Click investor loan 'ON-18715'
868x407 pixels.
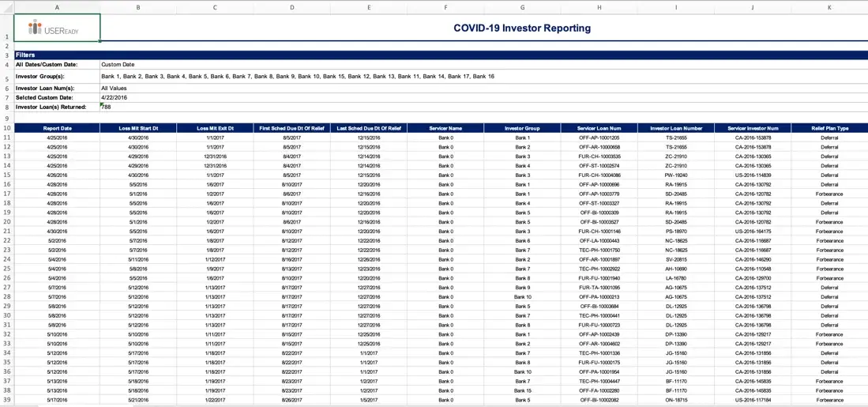[x=676, y=400]
